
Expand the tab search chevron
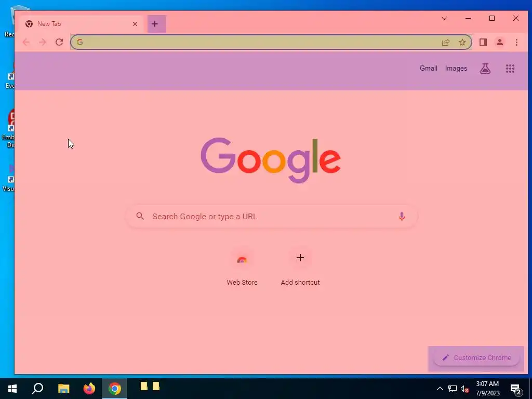point(444,18)
